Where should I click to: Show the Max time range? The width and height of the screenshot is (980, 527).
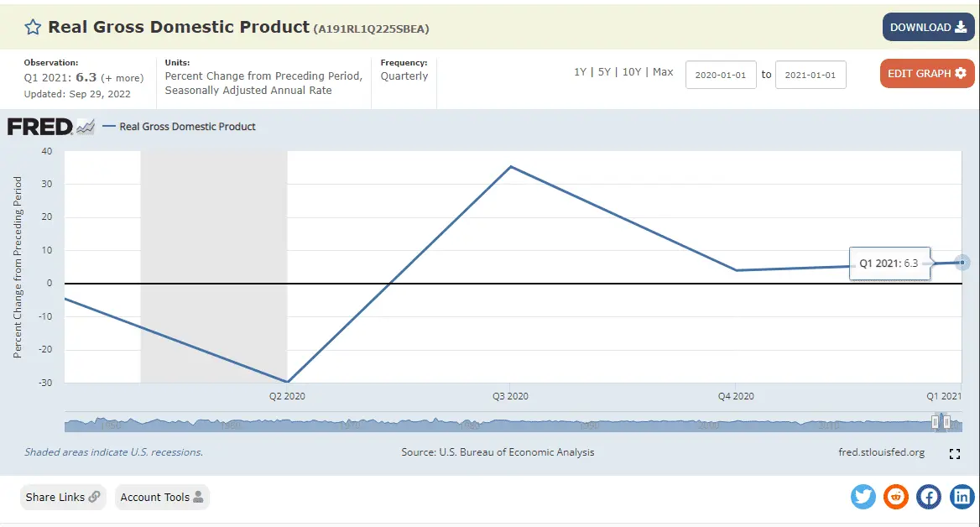pos(663,72)
